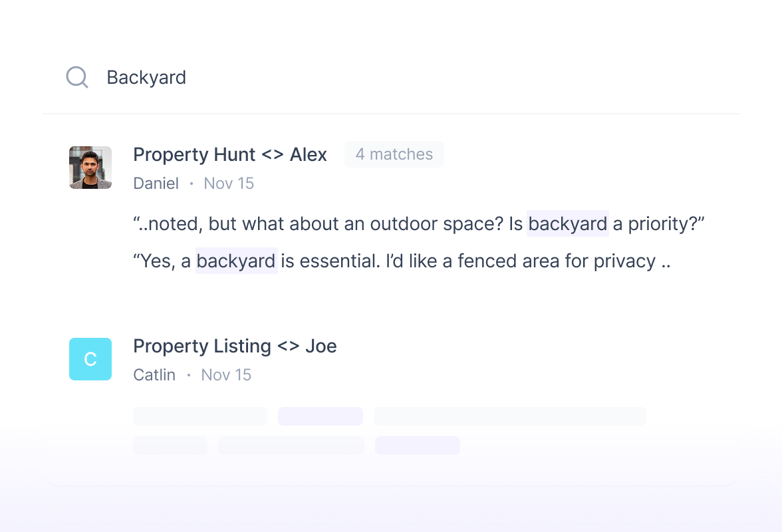Click the longest gray placeholder bar under Catlin

[509, 416]
